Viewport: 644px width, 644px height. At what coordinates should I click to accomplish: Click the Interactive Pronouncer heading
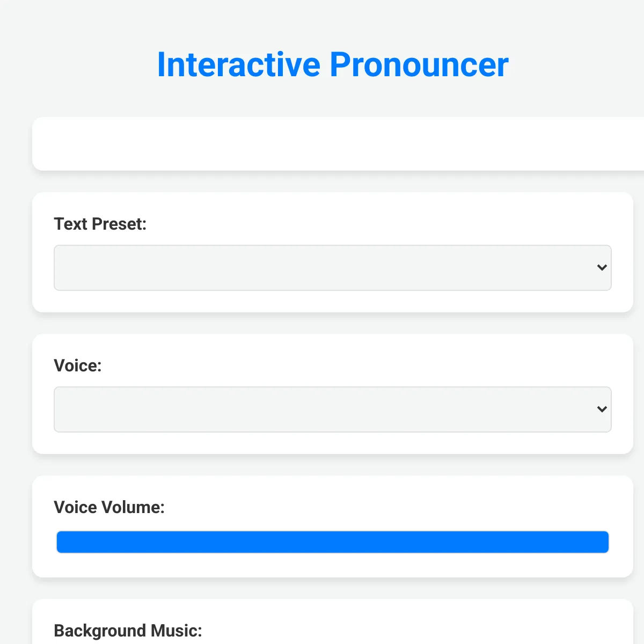coord(333,64)
